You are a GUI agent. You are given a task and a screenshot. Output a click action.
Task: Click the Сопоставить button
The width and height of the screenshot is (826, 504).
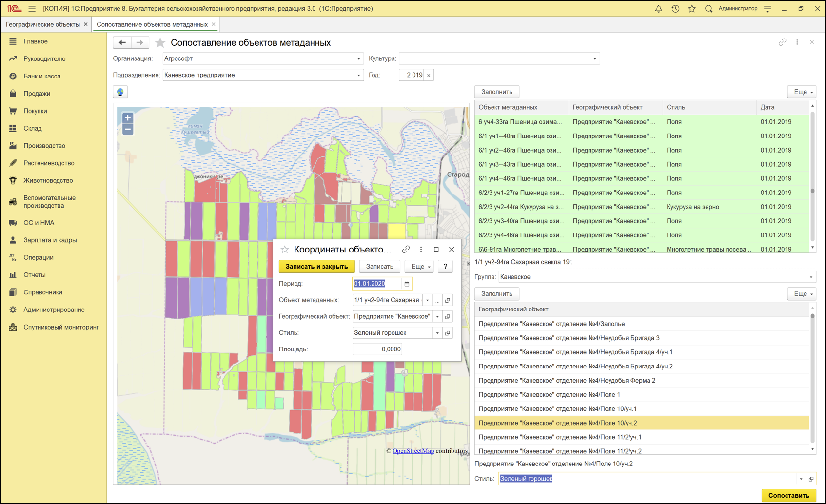pos(788,495)
